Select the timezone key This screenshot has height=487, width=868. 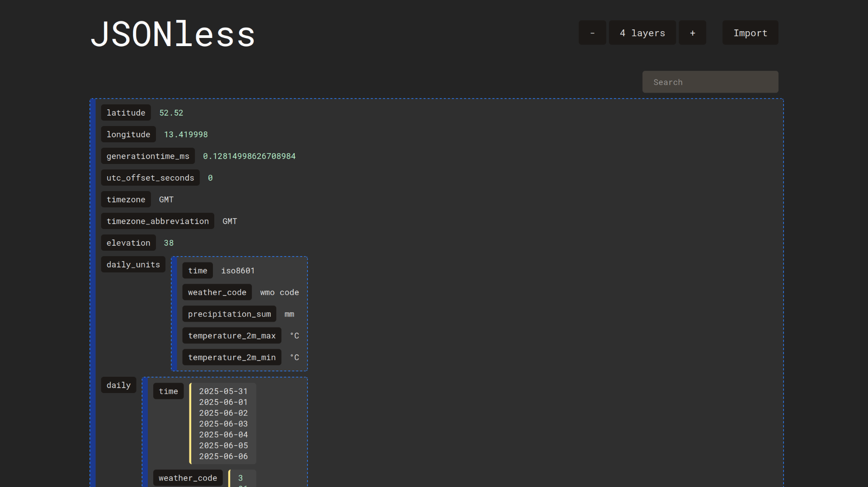click(x=126, y=199)
